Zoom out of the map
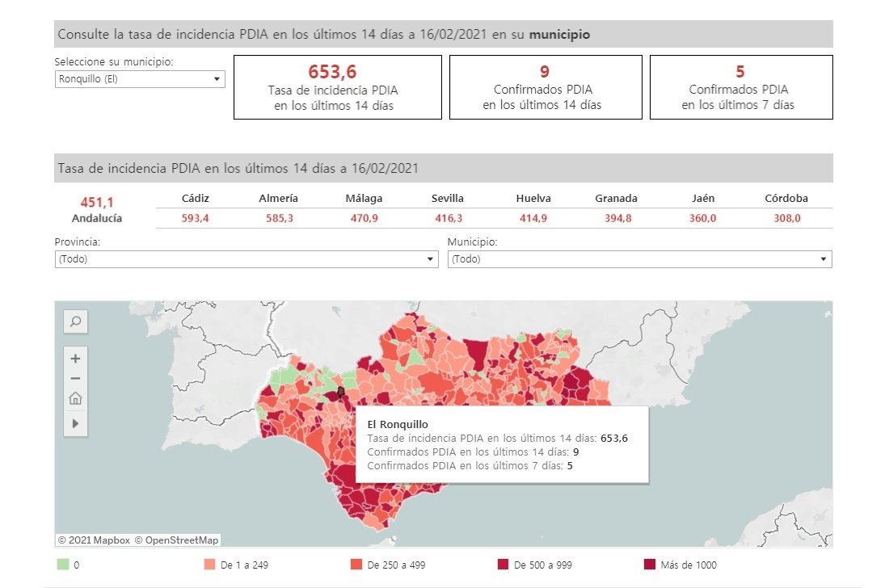Image resolution: width=889 pixels, height=588 pixels. click(x=75, y=378)
